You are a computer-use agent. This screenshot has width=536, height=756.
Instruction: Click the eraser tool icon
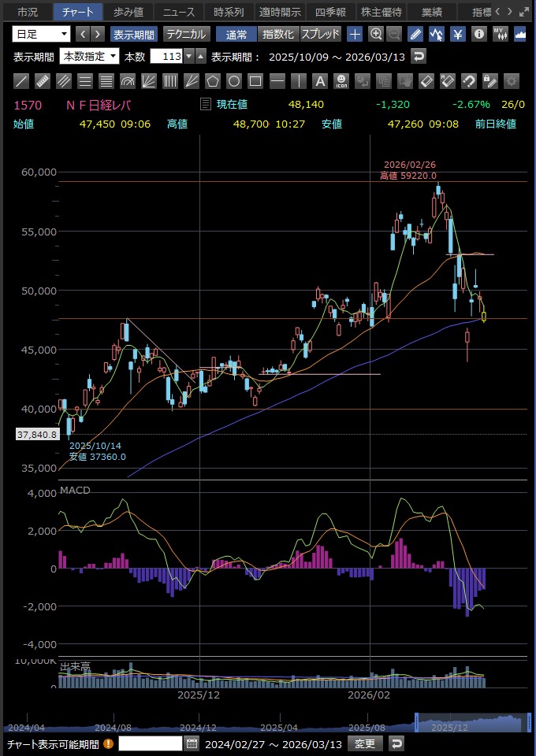(x=426, y=80)
